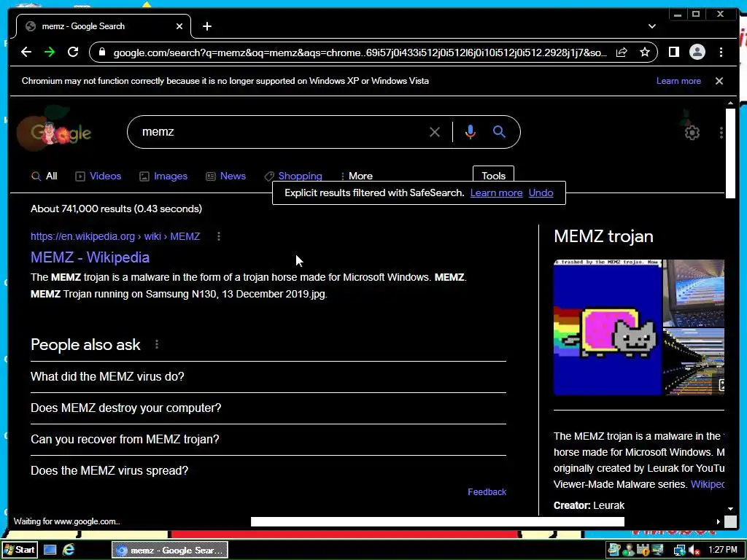Clear the memz search query

click(435, 132)
